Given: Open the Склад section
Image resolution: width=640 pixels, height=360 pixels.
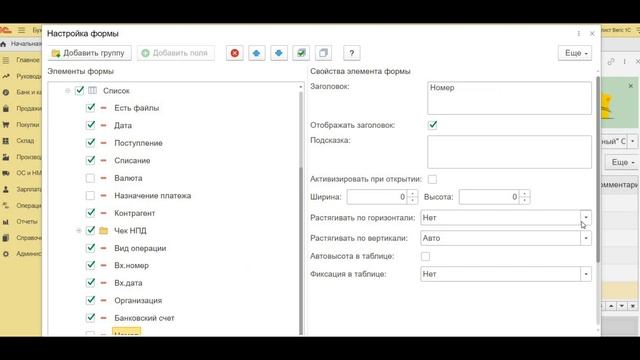Looking at the screenshot, I should (x=25, y=141).
